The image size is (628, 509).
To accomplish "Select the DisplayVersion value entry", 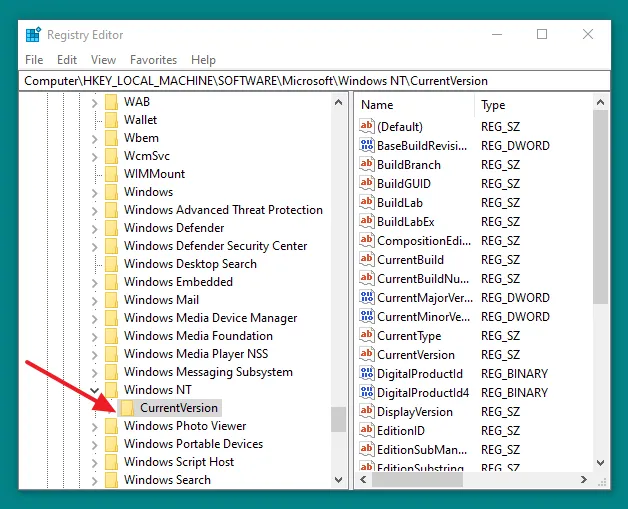I will coord(414,412).
